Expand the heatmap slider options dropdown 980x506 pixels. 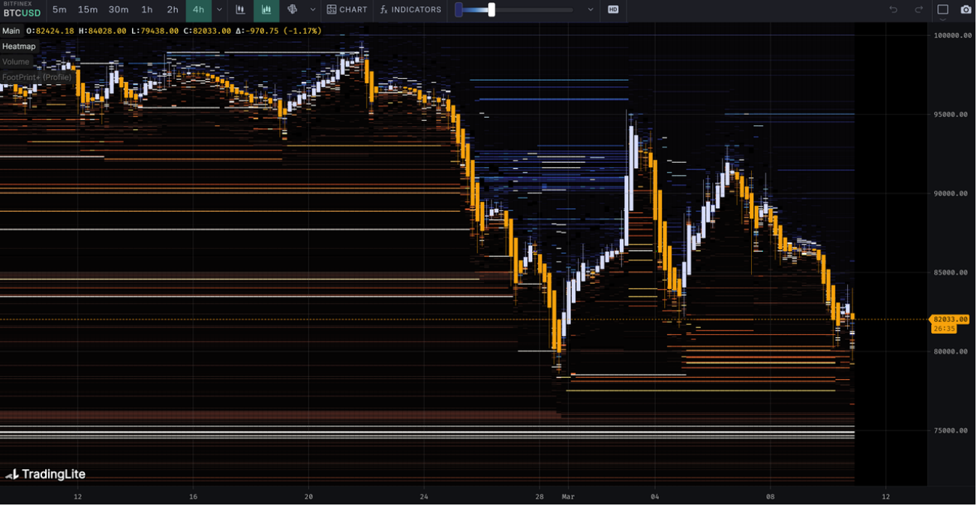pos(591,10)
